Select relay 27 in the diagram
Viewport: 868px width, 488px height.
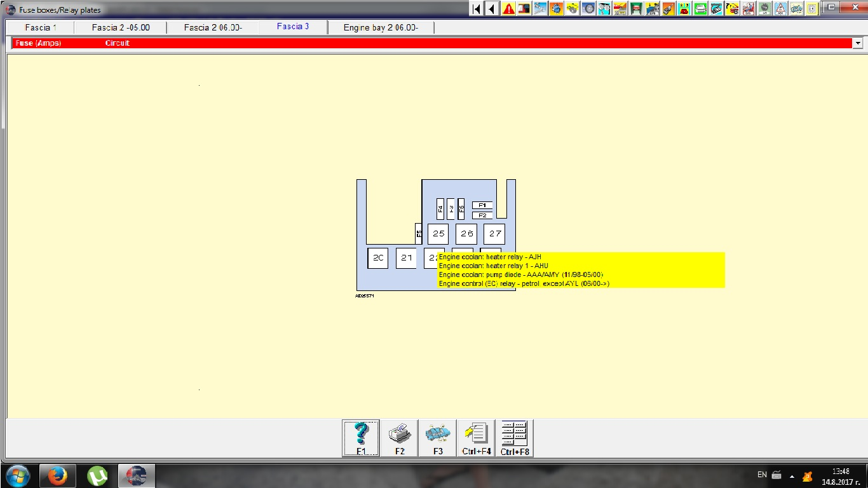pyautogui.click(x=494, y=234)
